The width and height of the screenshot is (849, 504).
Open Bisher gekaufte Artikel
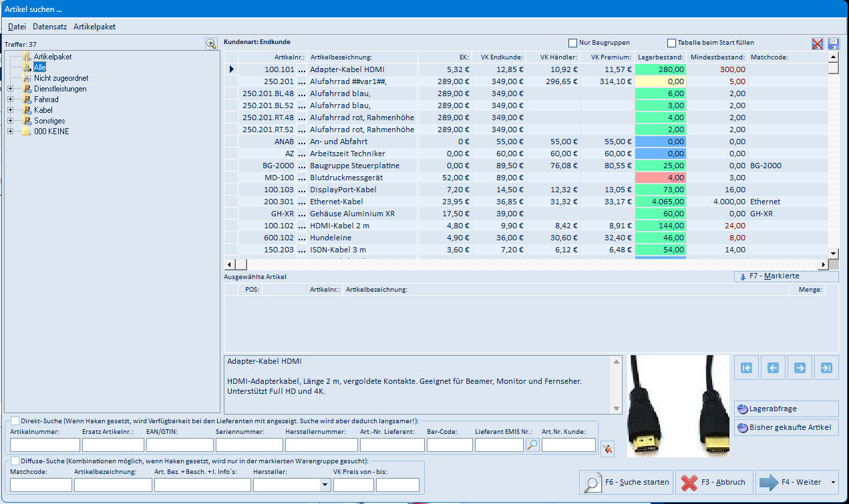(x=786, y=427)
